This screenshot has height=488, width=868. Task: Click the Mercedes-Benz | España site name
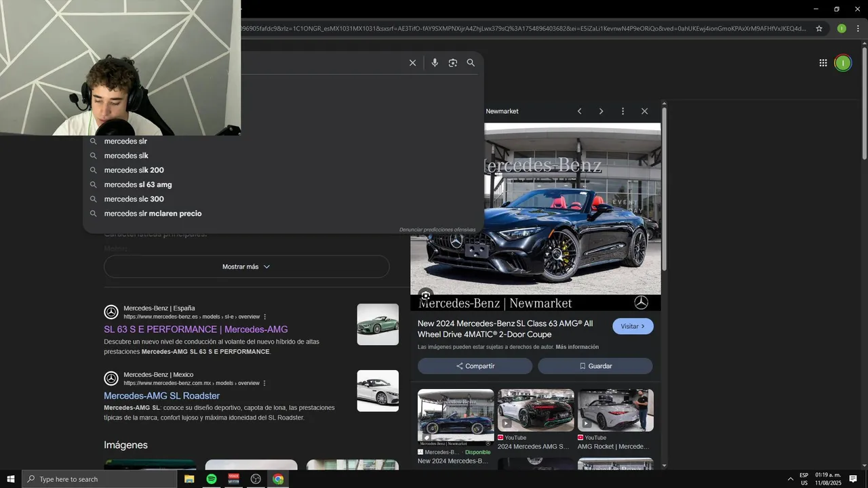[159, 308]
